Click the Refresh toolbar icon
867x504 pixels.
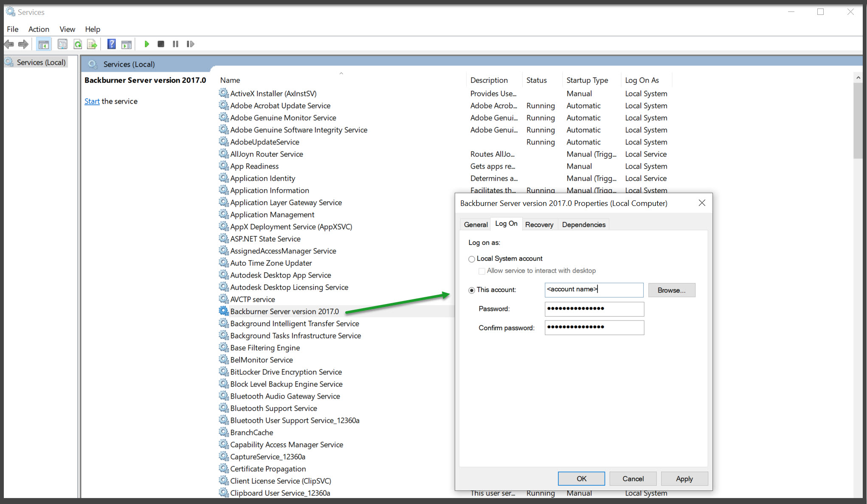click(78, 44)
